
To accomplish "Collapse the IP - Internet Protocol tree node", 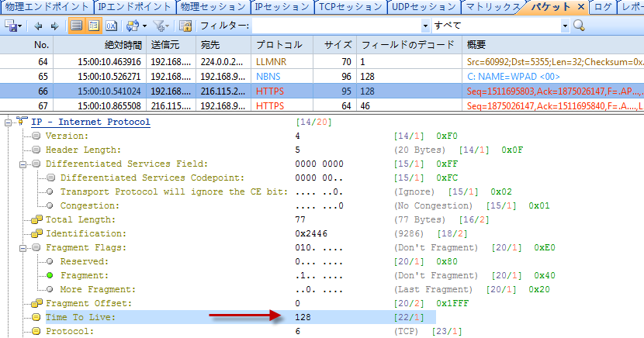I will point(8,122).
